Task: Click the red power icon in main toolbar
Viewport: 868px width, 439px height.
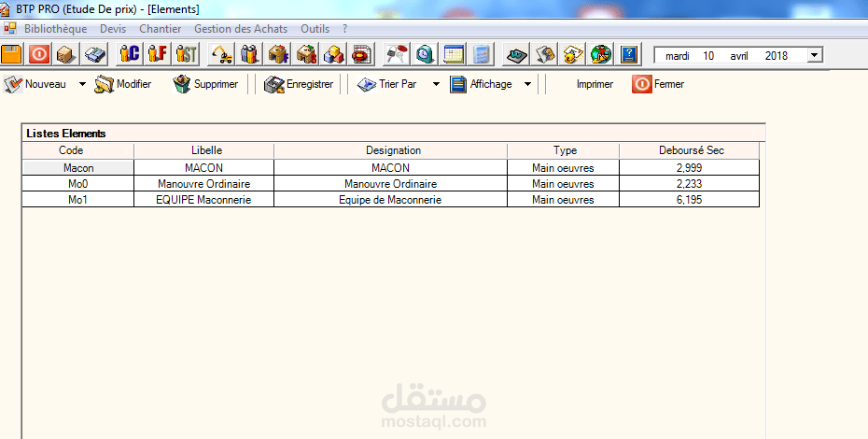Action: (39, 54)
